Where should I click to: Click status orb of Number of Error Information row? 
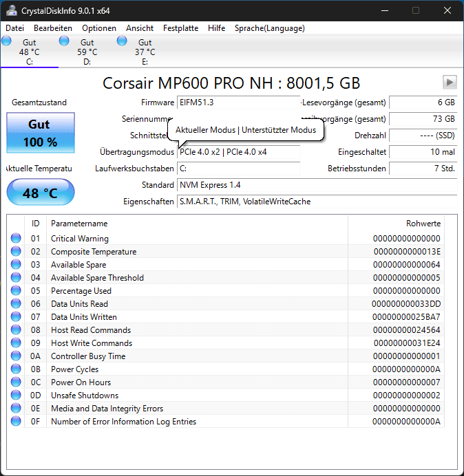coord(16,421)
